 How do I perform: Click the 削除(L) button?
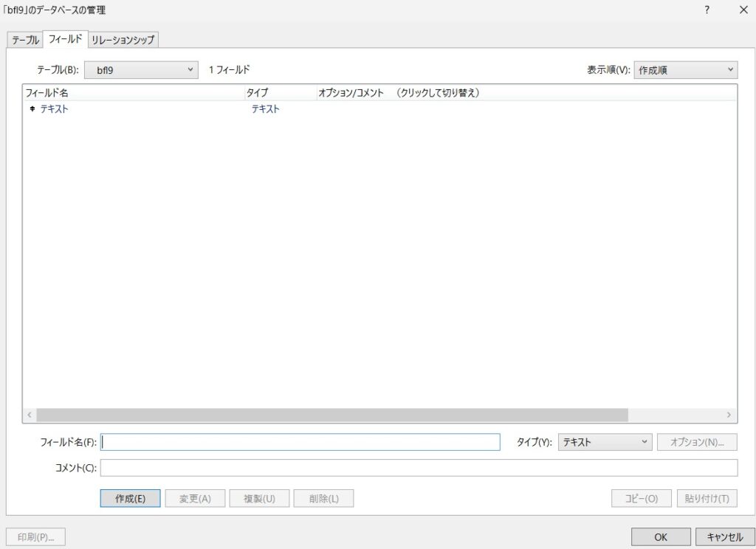[323, 498]
